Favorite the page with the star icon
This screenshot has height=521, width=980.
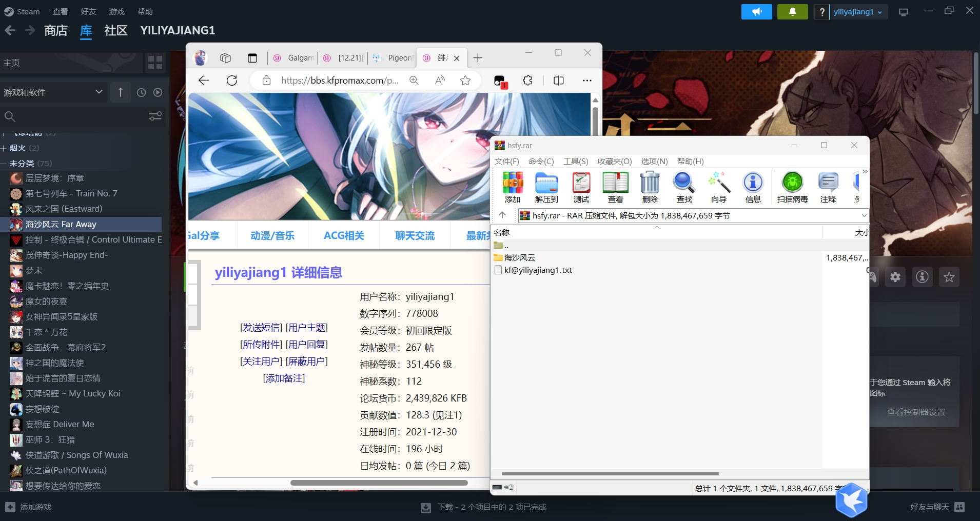point(465,81)
